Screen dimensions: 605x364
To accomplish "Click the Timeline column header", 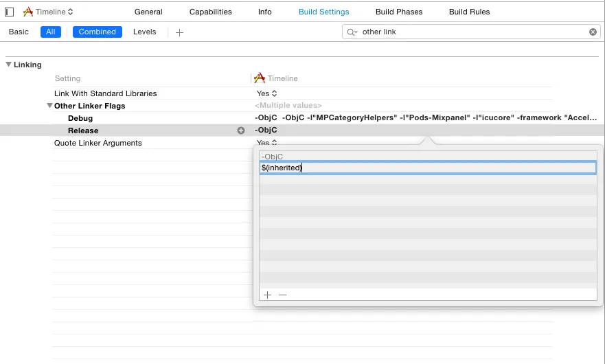I will click(282, 78).
